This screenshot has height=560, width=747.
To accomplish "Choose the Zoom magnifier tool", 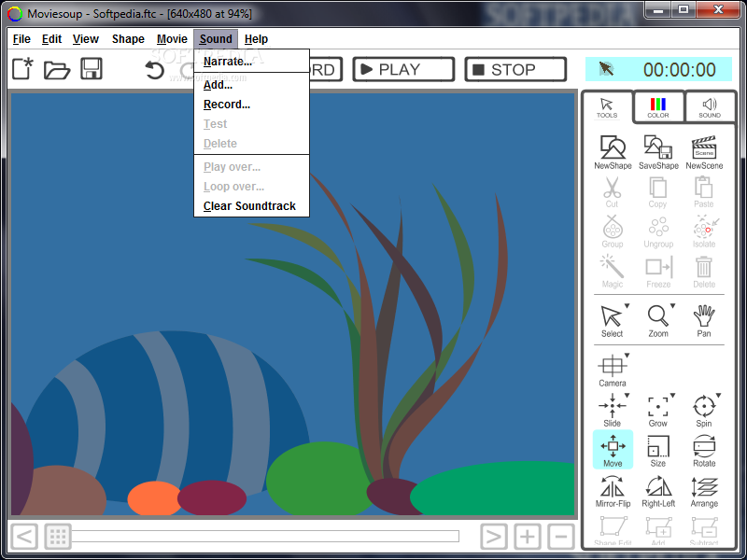I will 658,320.
